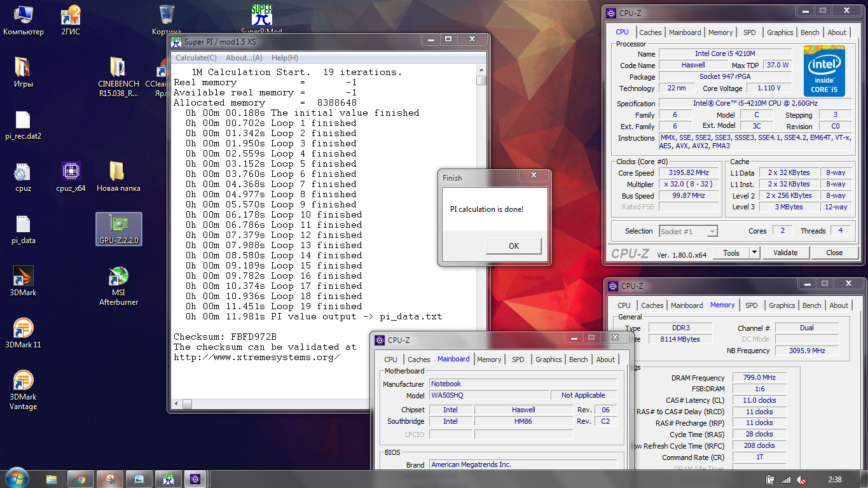Click the Close button in CPU-Z
868x488 pixels.
834,253
